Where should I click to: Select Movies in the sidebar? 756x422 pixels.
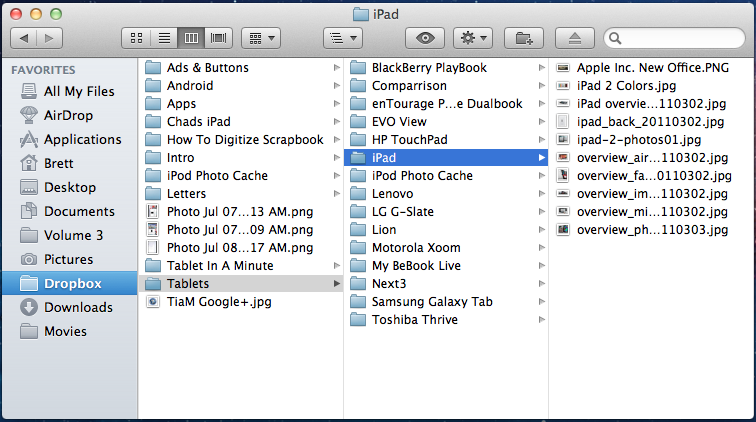click(x=70, y=331)
